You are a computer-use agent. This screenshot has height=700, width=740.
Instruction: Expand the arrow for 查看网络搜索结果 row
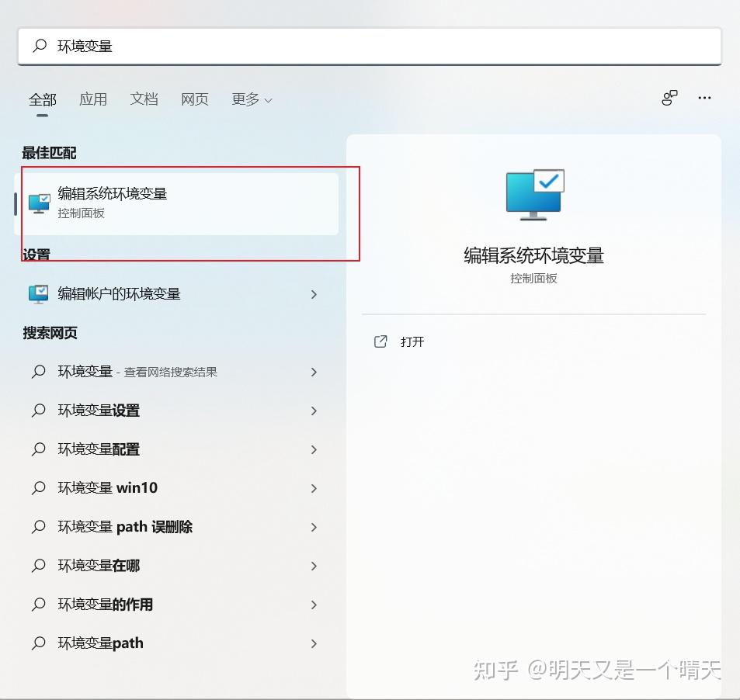point(314,373)
